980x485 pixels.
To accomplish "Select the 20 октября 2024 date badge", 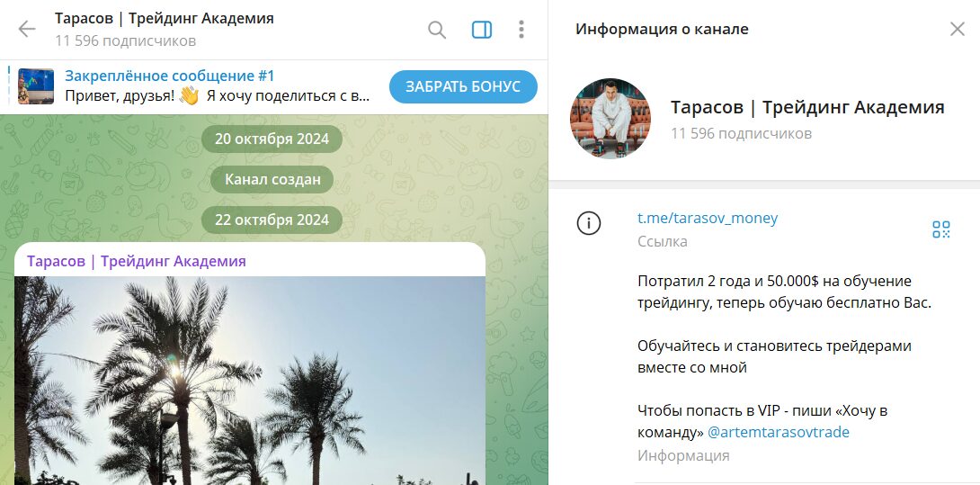I will tap(272, 139).
